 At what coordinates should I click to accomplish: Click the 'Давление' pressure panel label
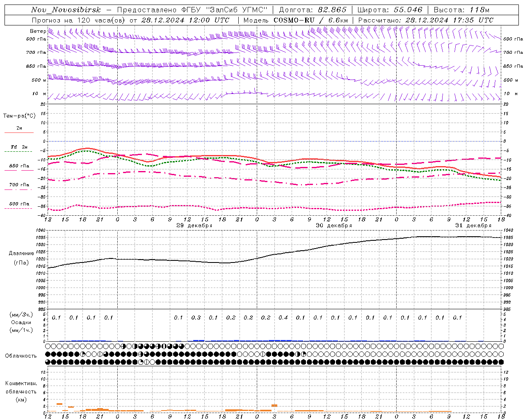click(21, 253)
